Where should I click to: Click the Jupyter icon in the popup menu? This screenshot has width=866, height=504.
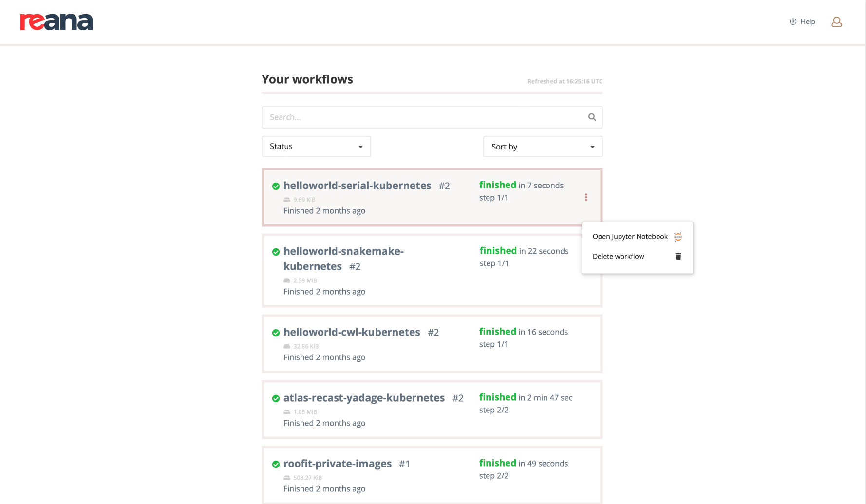click(x=678, y=237)
